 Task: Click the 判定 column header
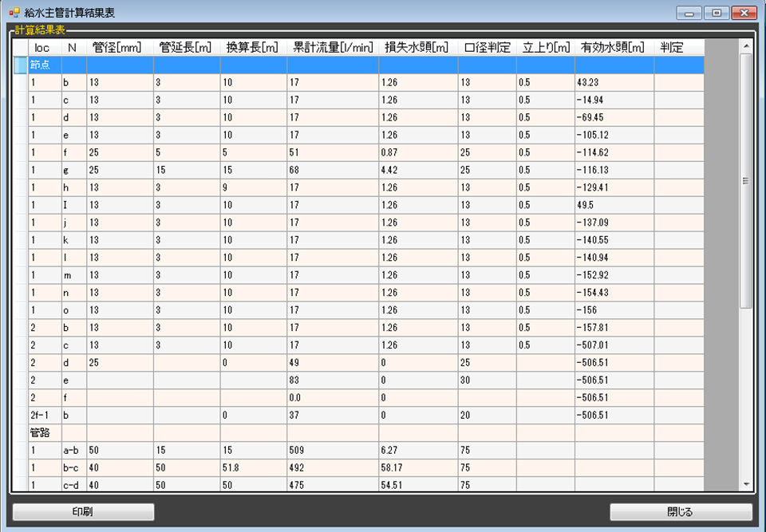click(678, 48)
